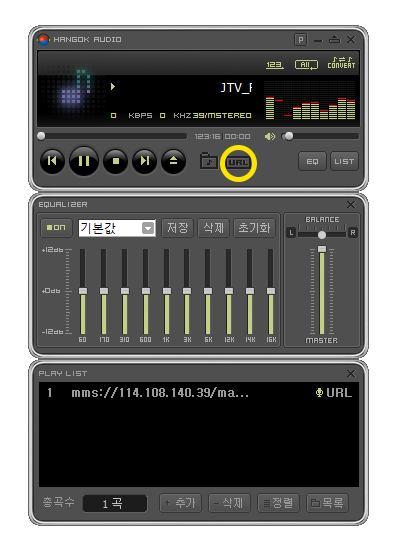Click the 14K equalizer band slider
The width and height of the screenshot is (395, 546).
coord(249,291)
